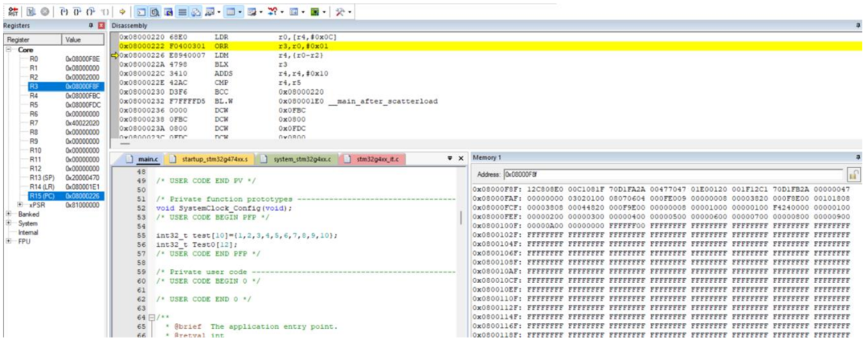868x344 pixels.
Task: Expand the xPSR register node
Action: 20,204
